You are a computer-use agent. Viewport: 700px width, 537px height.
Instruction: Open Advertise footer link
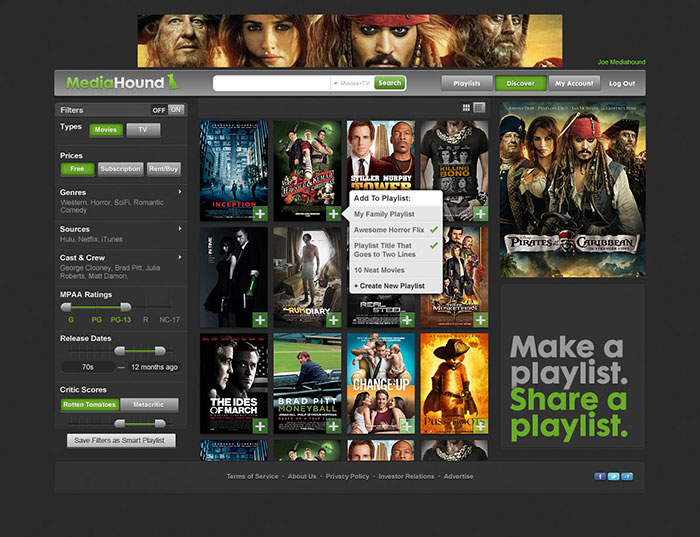coord(458,476)
